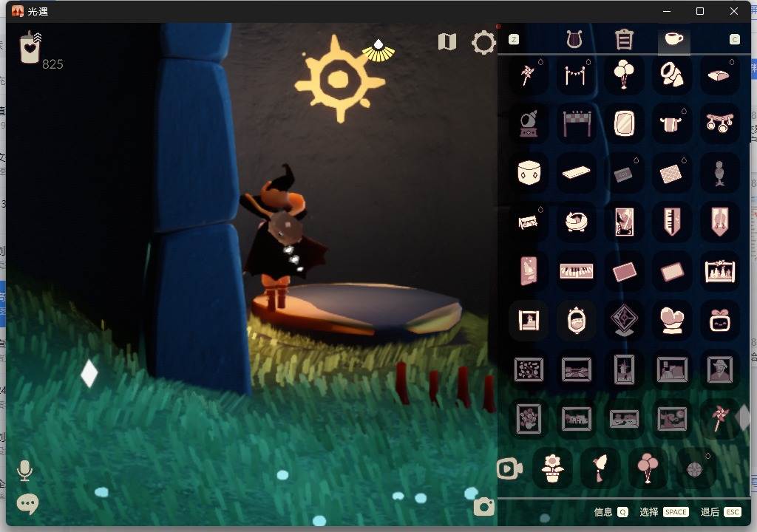Choose the larger pink rug
Viewport: 757px width, 532px height.
point(624,271)
